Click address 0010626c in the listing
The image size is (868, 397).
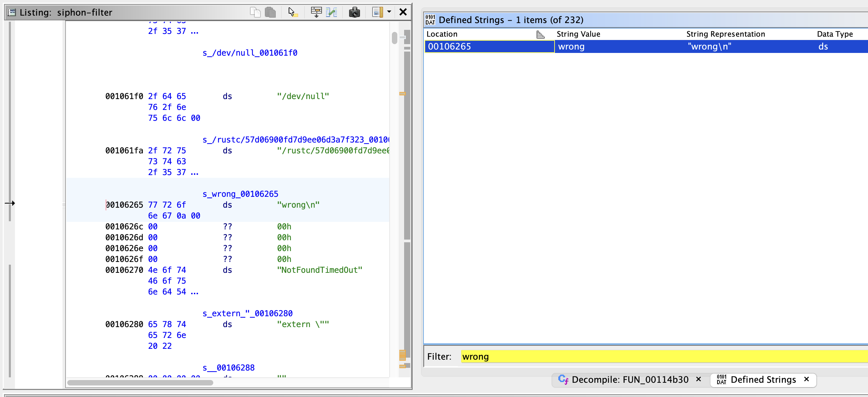click(x=124, y=227)
